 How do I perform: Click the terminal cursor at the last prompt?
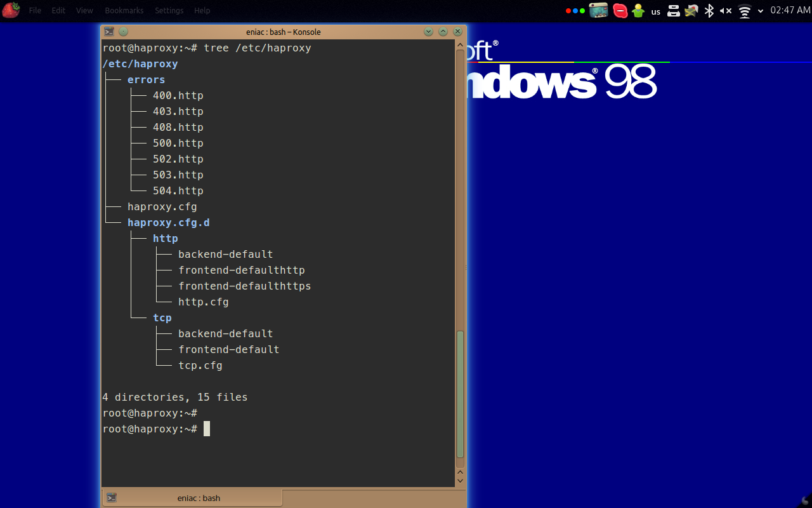click(x=207, y=429)
